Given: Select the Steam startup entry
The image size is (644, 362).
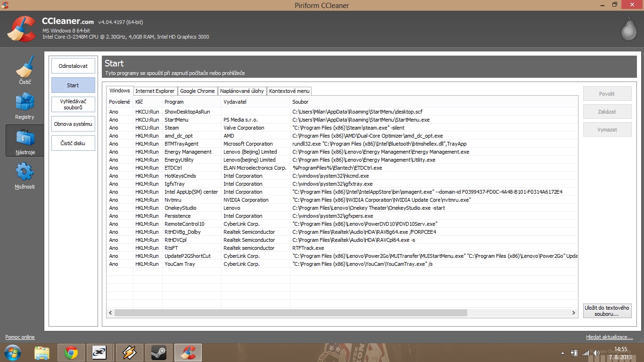Looking at the screenshot, I should [342, 128].
